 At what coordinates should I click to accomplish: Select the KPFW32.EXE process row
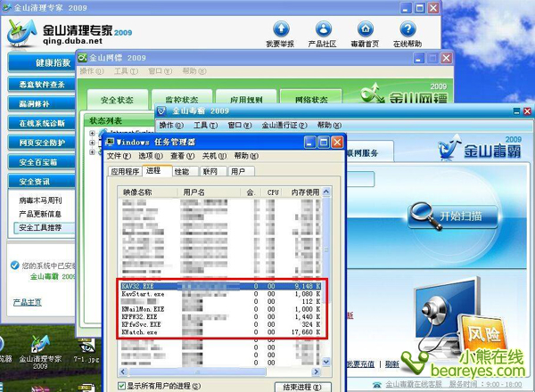[221, 316]
